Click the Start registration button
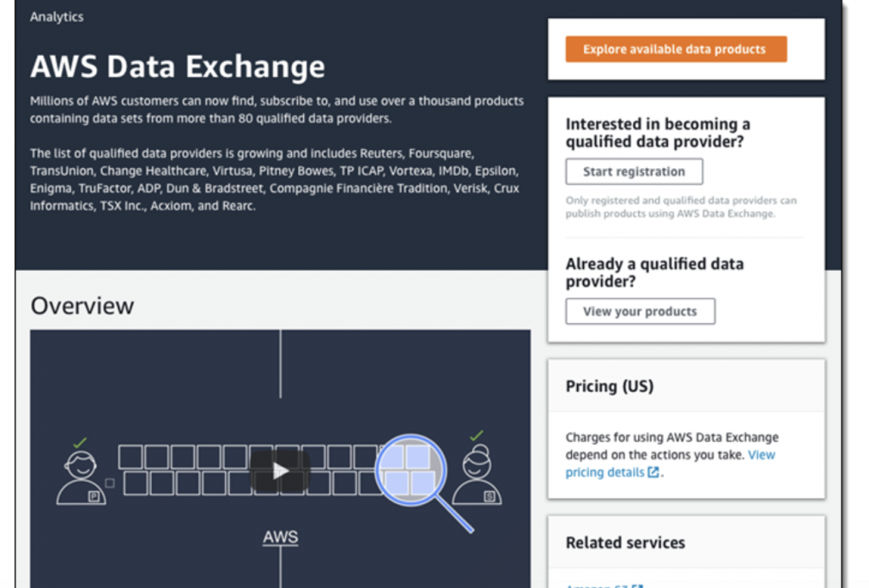The width and height of the screenshot is (869, 588). click(634, 171)
